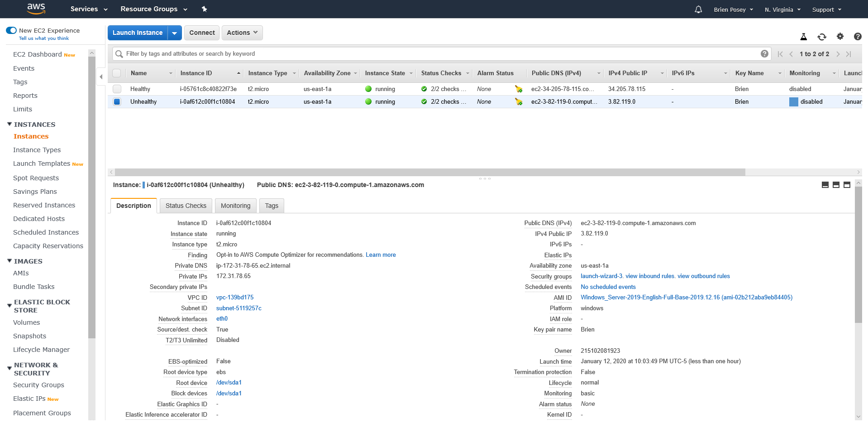This screenshot has width=868, height=423.
Task: Open the Actions dropdown
Action: click(242, 33)
